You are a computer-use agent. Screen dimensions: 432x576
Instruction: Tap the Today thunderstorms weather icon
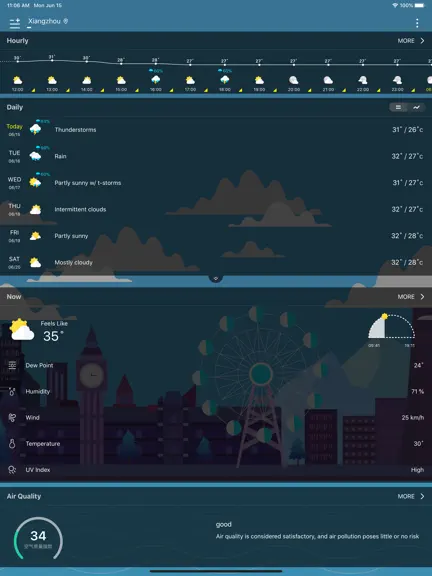click(36, 129)
